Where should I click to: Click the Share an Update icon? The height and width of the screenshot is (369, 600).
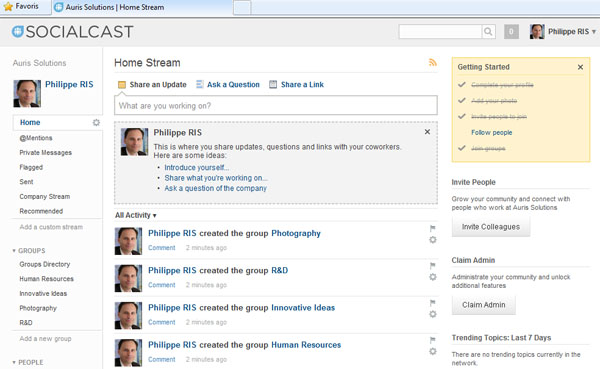(x=122, y=85)
